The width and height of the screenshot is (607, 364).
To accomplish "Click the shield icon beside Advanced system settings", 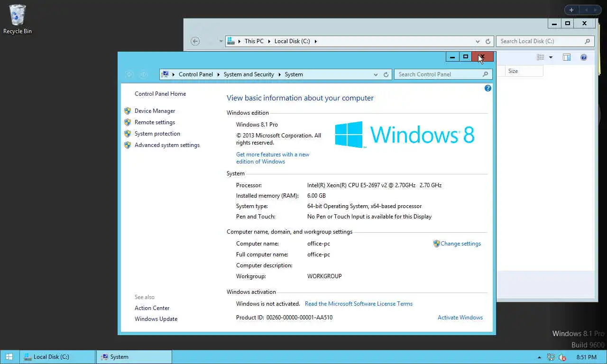I will [127, 145].
